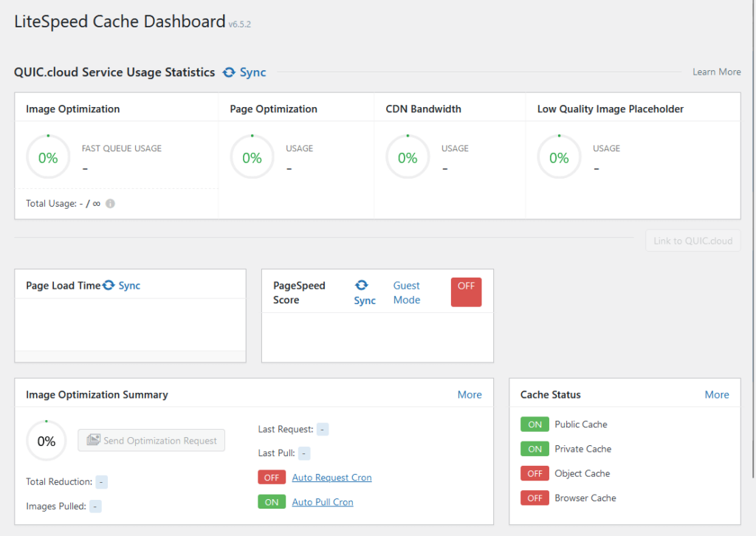
Task: Click the Sync text under PageSpeed Score
Action: [365, 300]
